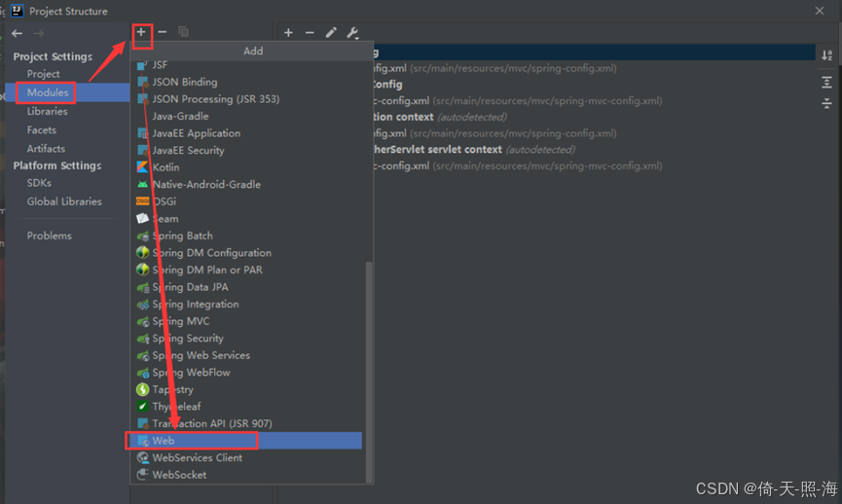Open Artifacts in Project Settings
This screenshot has width=842, height=504.
click(x=46, y=149)
